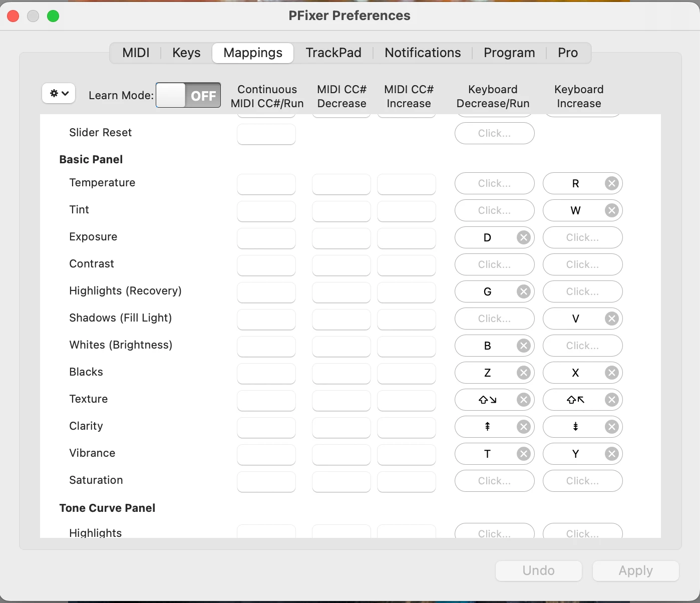
Task: Click Contrast continuous MIDI CC field
Action: tap(266, 265)
